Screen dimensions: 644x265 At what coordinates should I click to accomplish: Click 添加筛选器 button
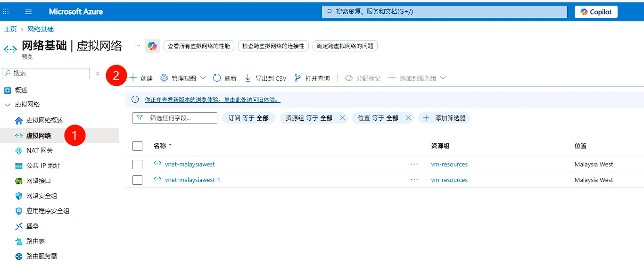tap(444, 118)
